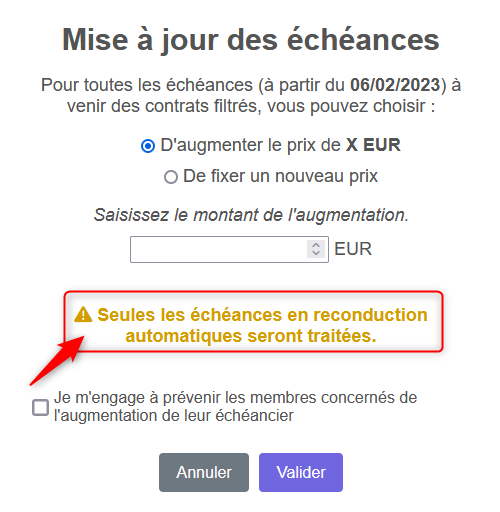Image resolution: width=500 pixels, height=512 pixels.
Task: Increase the amount with the stepper up arrow
Action: tap(316, 245)
